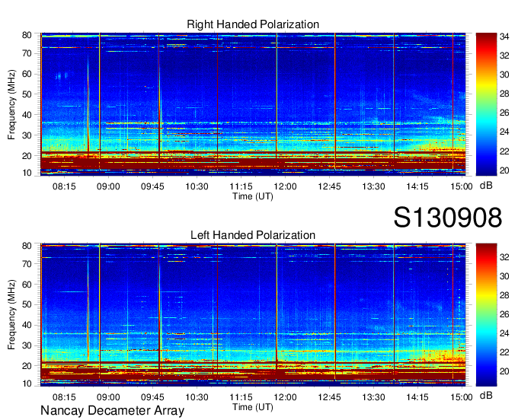Screen dimensions: 518x420
Task: Click the 30 MHz tick on Right Handed plot
Action: tap(27, 135)
